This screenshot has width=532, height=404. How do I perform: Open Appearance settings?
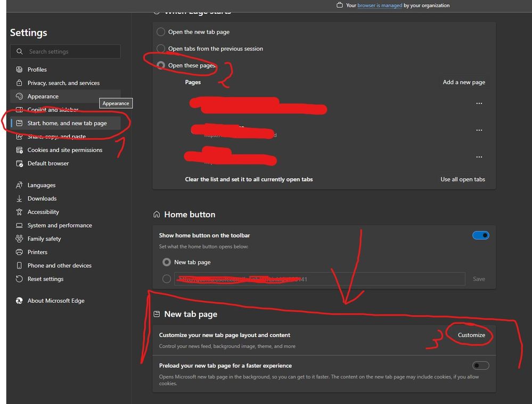point(65,96)
